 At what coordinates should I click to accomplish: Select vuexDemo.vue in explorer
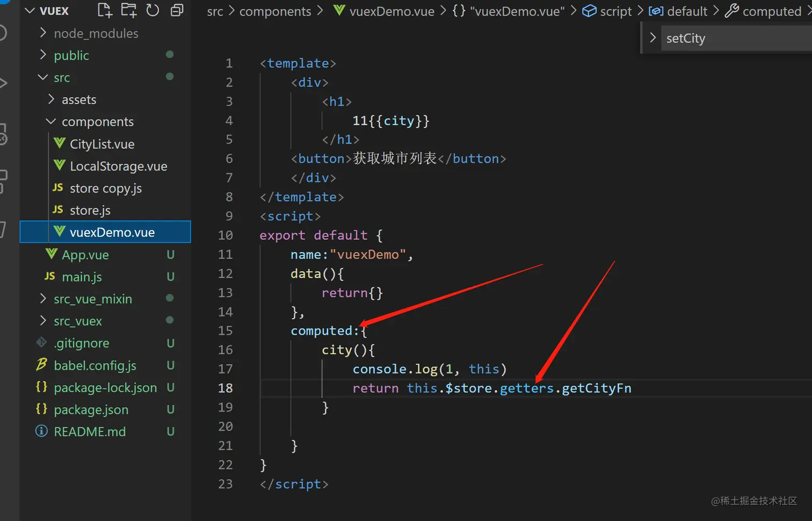(105, 232)
